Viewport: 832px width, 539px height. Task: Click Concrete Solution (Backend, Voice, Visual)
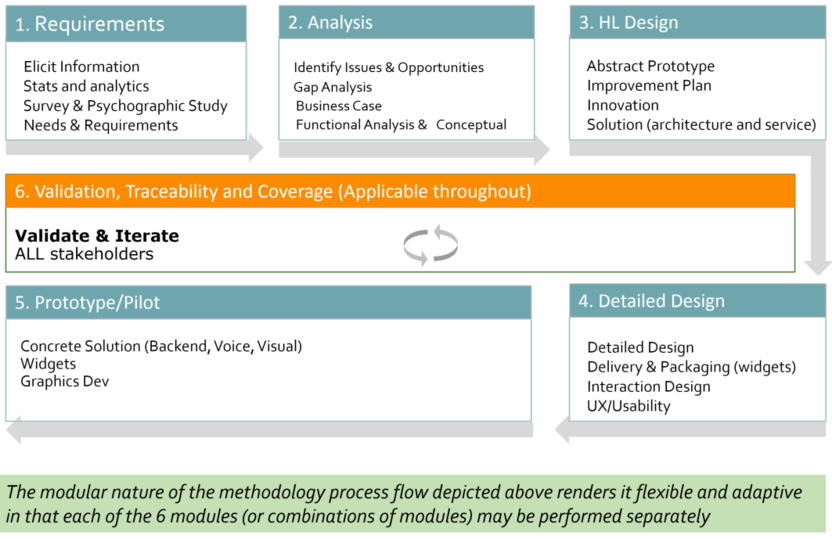[161, 346]
